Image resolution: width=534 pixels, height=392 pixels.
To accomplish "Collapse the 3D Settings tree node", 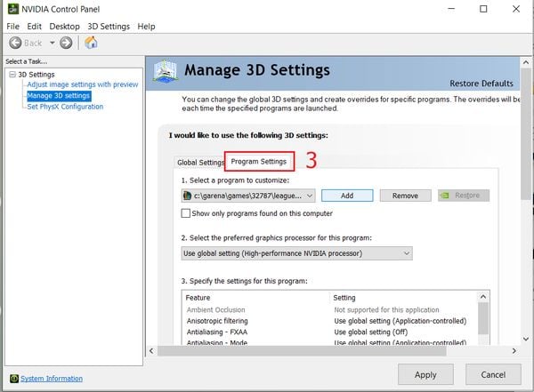I will click(12, 74).
